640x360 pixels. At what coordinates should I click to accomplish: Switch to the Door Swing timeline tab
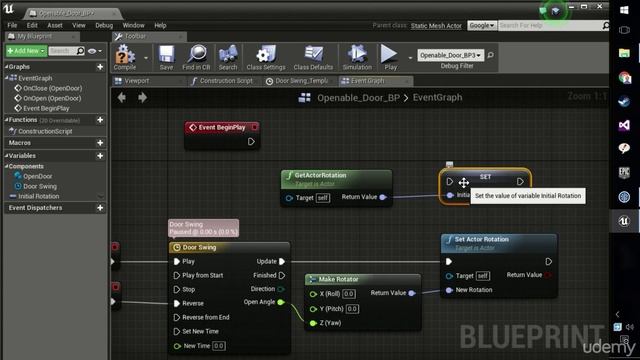click(x=301, y=81)
